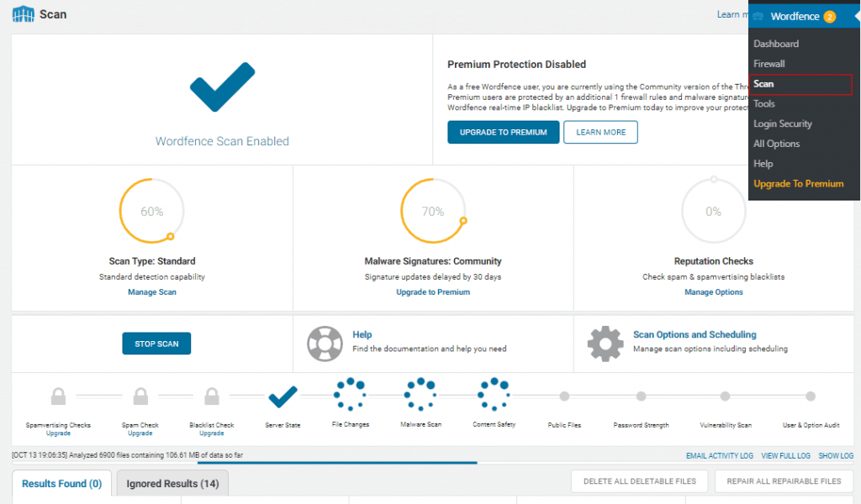Click the Content Safety spinner icon

tap(494, 394)
